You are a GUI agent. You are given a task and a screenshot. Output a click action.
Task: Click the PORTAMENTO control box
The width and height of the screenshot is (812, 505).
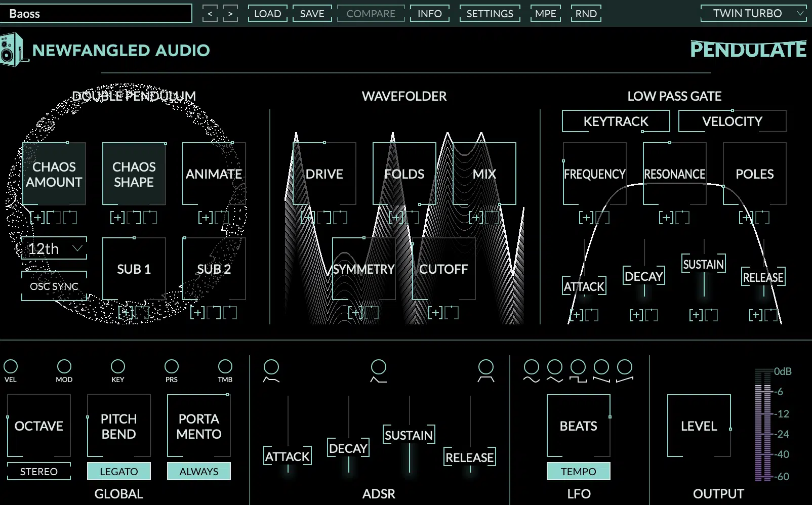click(x=199, y=426)
